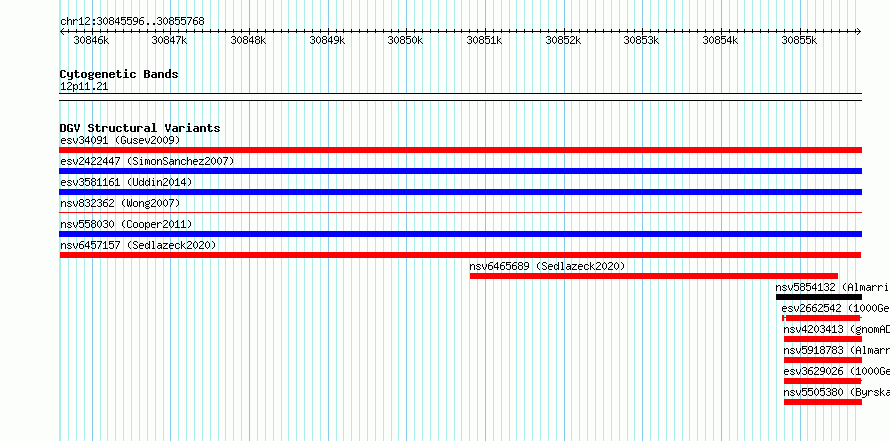The width and height of the screenshot is (890, 441).
Task: Open esv2422447 (SimonSanchez2007) label
Action: click(147, 161)
